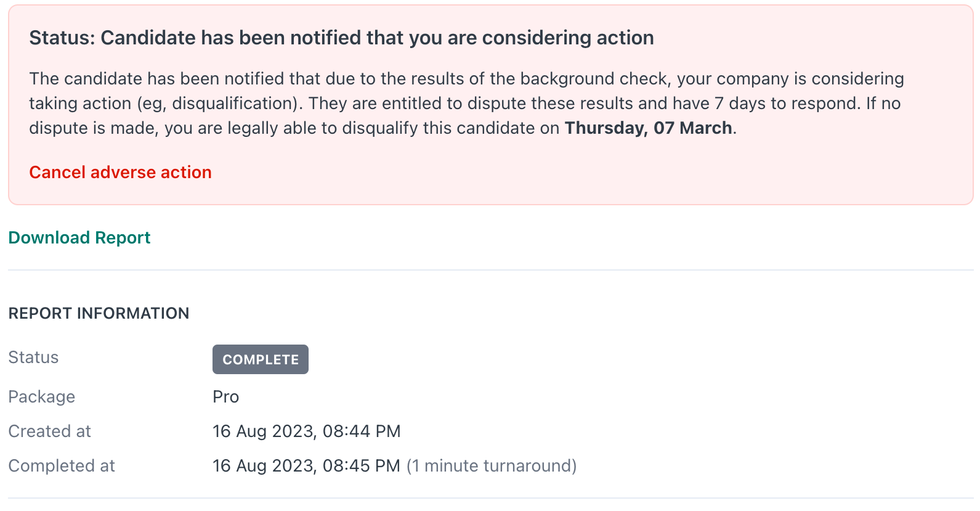
Task: Click the 'Completed at' row label
Action: pyautogui.click(x=62, y=466)
